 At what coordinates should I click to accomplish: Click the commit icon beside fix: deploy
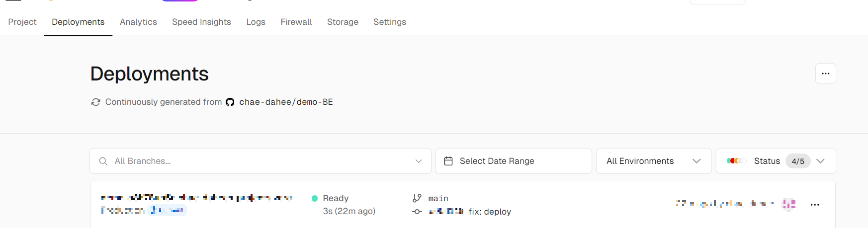pos(417,212)
